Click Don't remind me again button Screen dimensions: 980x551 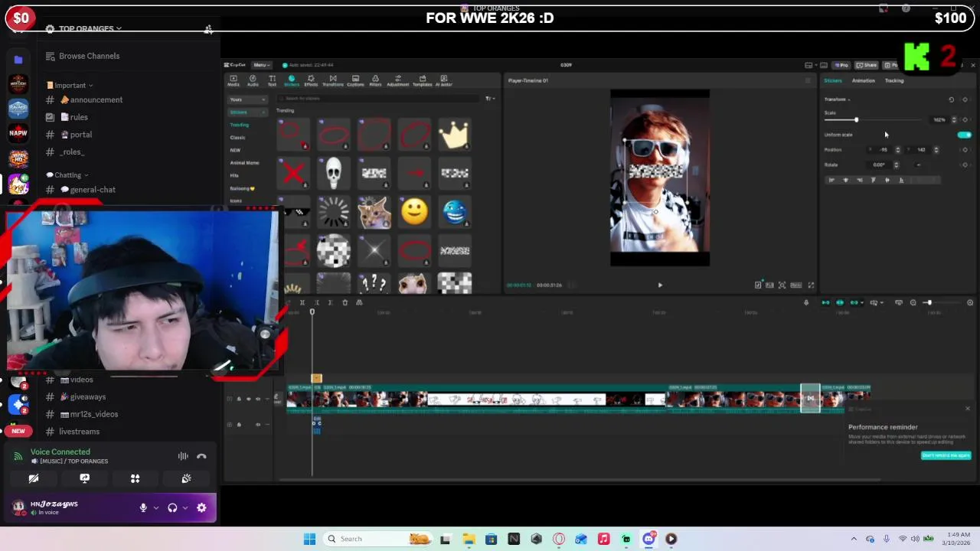946,455
